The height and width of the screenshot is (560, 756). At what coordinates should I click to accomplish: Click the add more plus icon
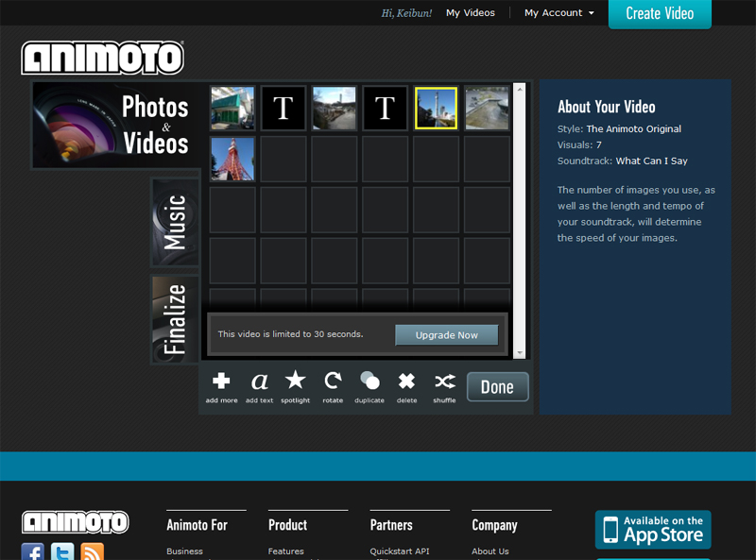(x=221, y=381)
